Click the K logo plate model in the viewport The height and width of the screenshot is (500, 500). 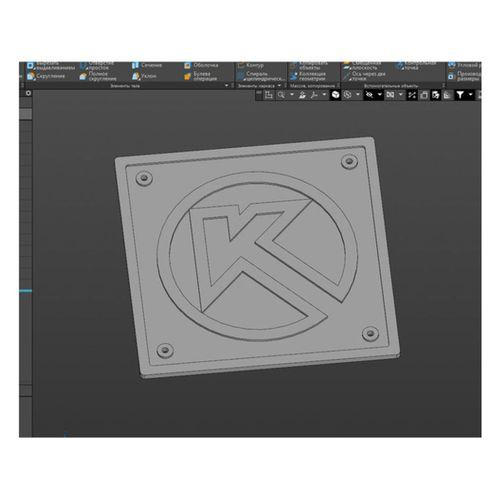[257, 257]
